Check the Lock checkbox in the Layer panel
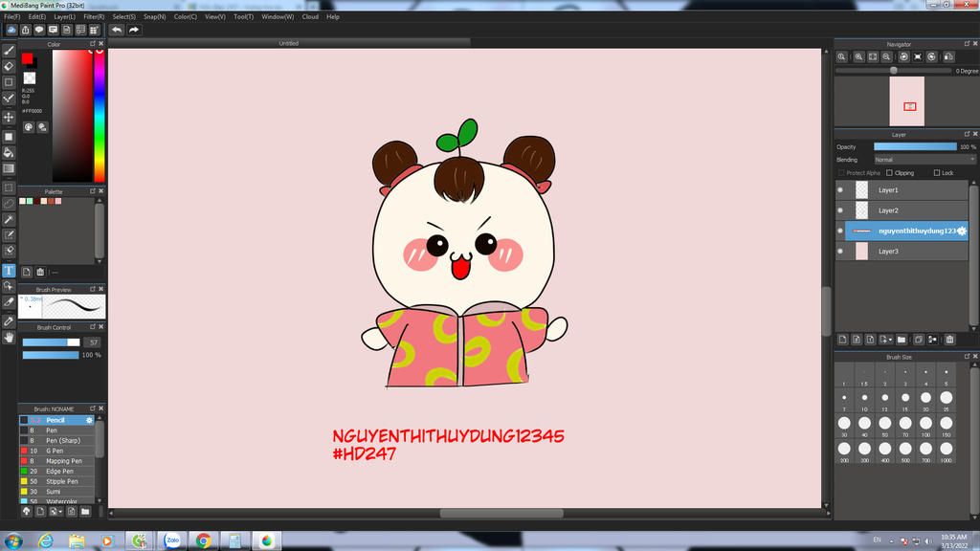 pos(937,173)
